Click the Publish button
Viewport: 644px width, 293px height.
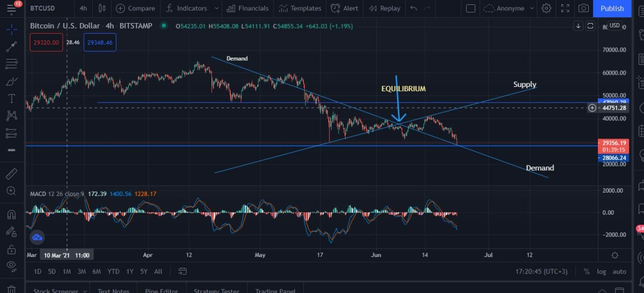point(612,8)
